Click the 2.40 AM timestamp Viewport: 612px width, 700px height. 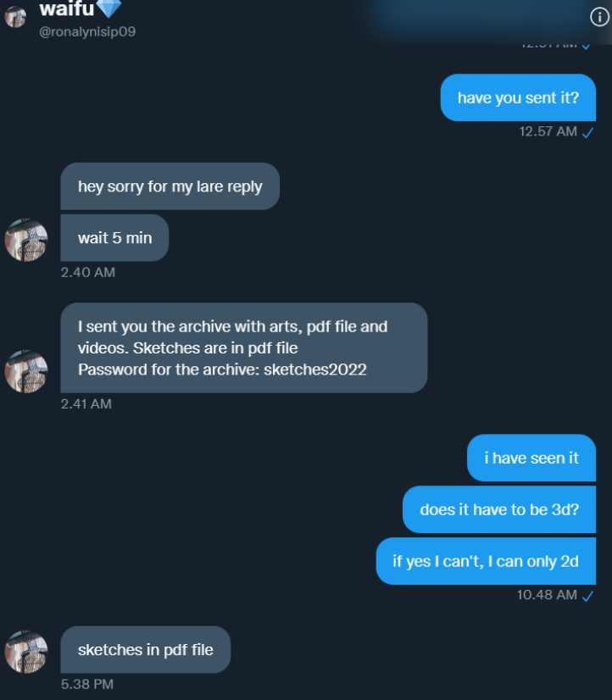click(88, 272)
